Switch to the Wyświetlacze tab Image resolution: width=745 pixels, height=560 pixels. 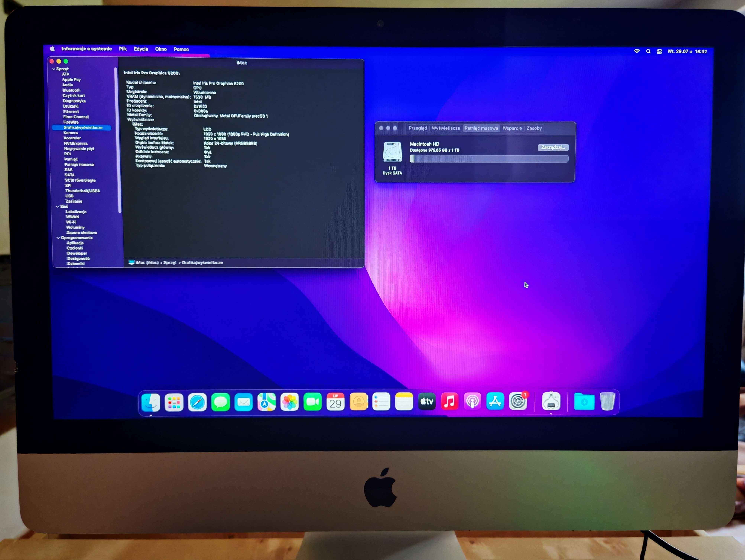click(446, 128)
